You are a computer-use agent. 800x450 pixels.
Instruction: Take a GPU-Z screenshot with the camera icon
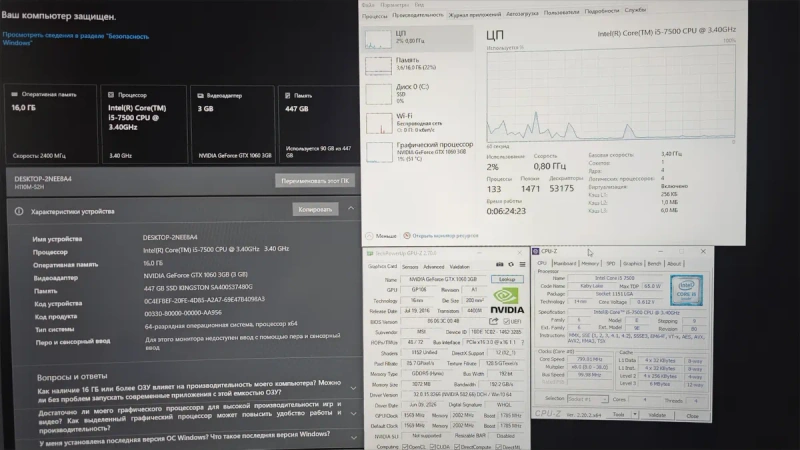[499, 264]
